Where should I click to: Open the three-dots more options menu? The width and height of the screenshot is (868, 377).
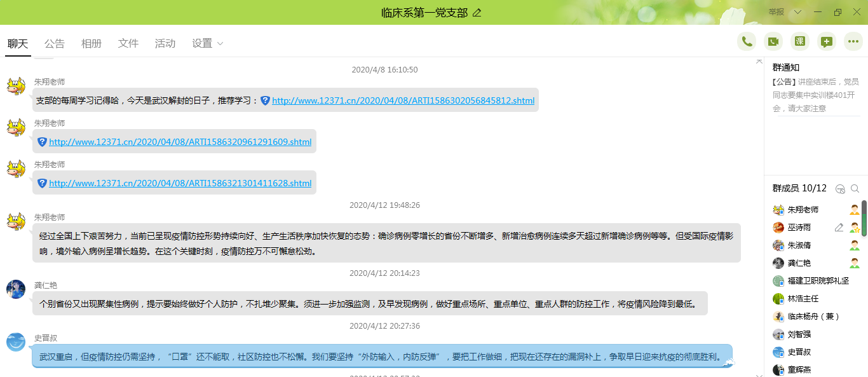(853, 42)
